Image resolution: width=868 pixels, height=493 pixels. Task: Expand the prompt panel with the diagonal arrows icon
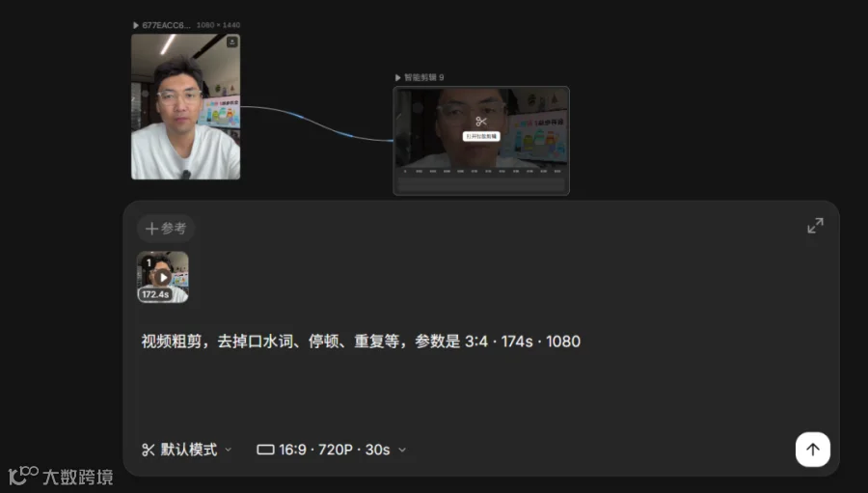click(815, 226)
